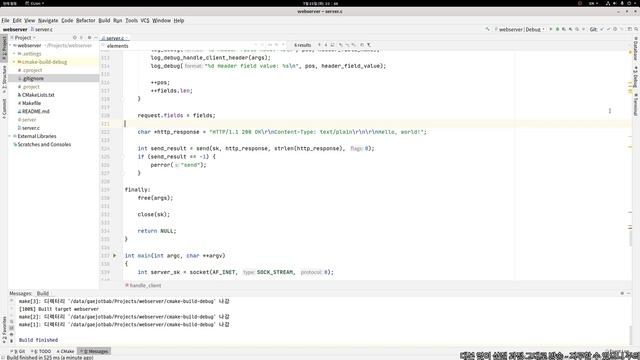Open the TODO tool window tab
The height and width of the screenshot is (360, 640).
click(41, 351)
